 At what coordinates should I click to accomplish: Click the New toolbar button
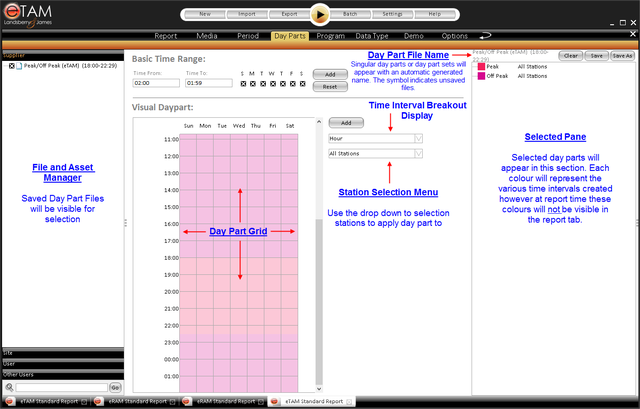[x=204, y=14]
